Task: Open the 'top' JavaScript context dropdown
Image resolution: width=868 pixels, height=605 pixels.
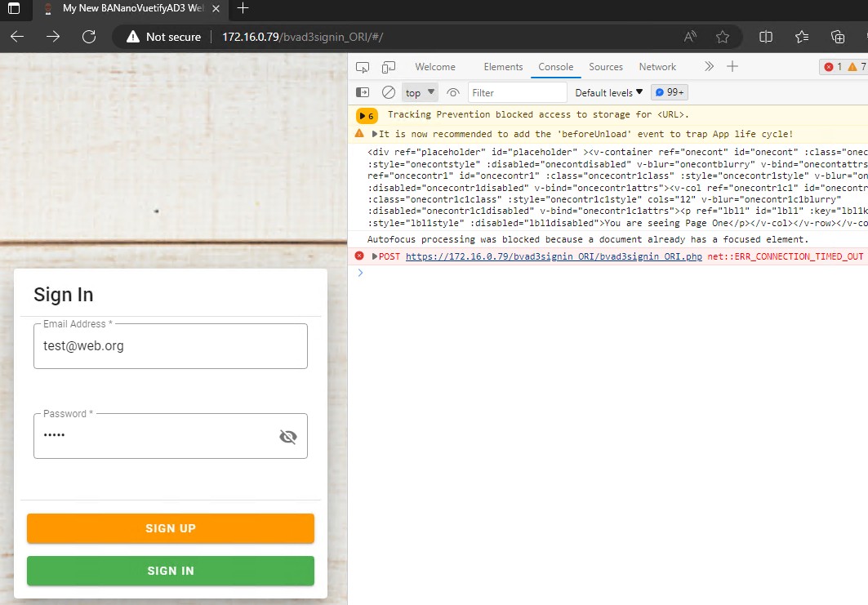Action: 420,92
